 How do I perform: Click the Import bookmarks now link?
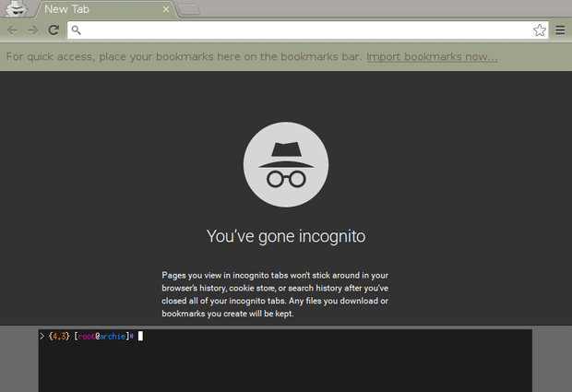[x=432, y=57]
